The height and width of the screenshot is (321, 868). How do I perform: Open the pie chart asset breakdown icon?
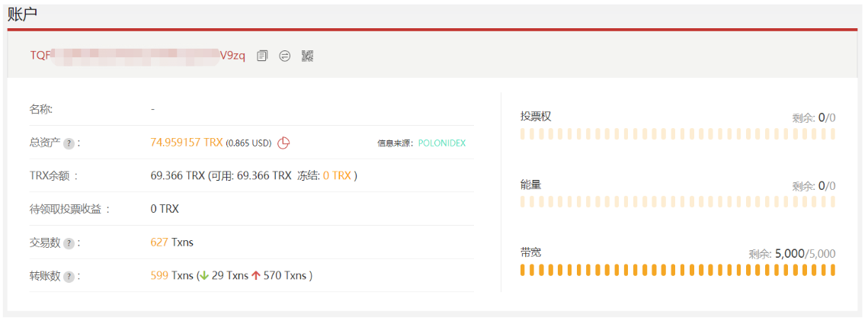click(283, 143)
